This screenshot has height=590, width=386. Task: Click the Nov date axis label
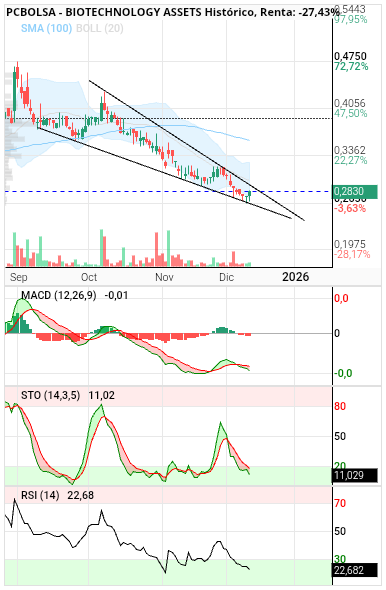164,277
